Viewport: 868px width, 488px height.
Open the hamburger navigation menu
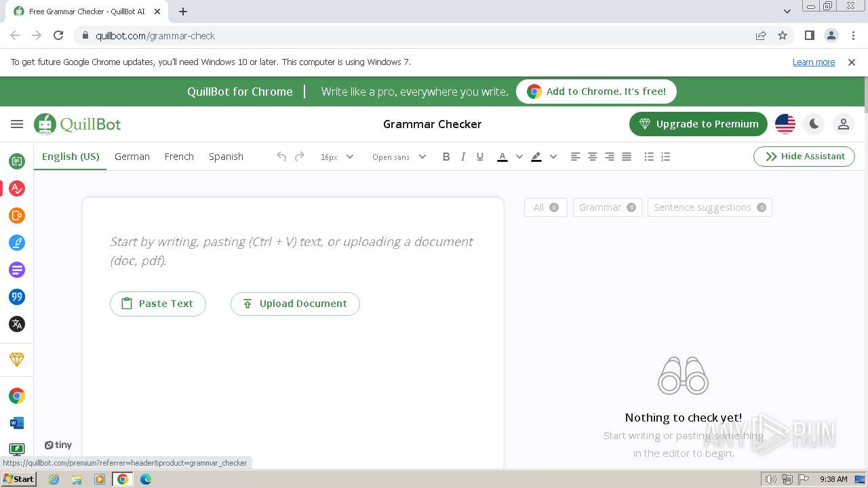[x=17, y=124]
